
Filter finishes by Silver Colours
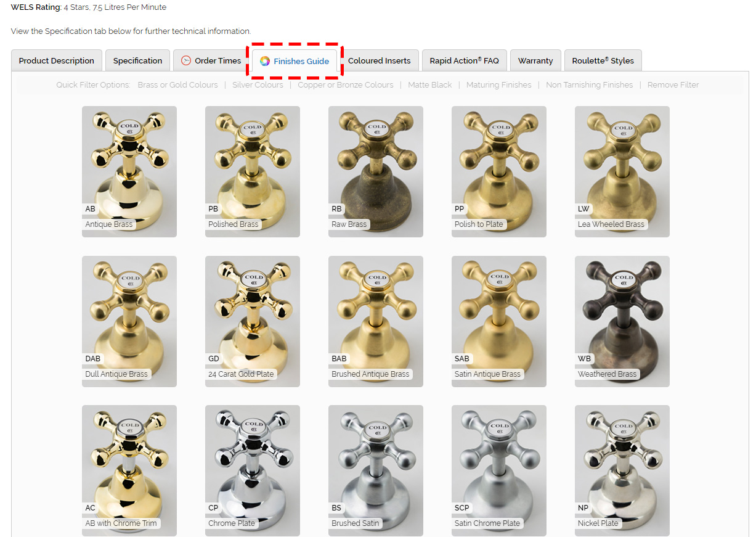[x=258, y=85]
